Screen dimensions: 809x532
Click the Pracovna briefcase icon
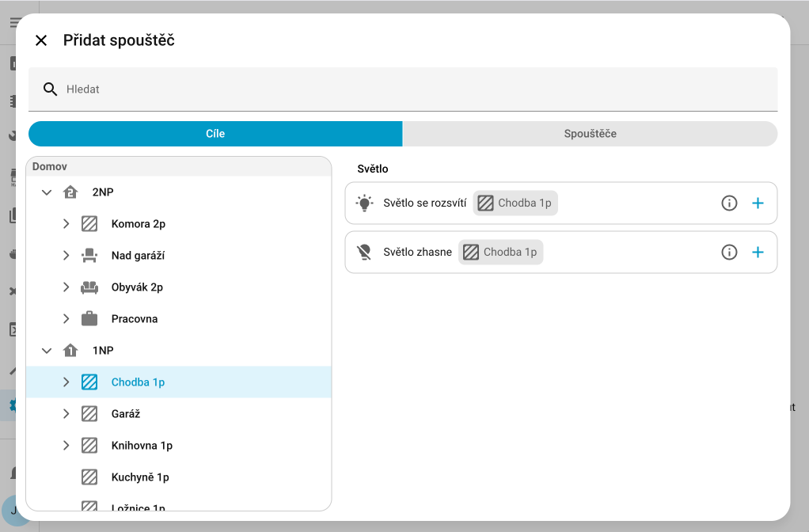tap(89, 319)
